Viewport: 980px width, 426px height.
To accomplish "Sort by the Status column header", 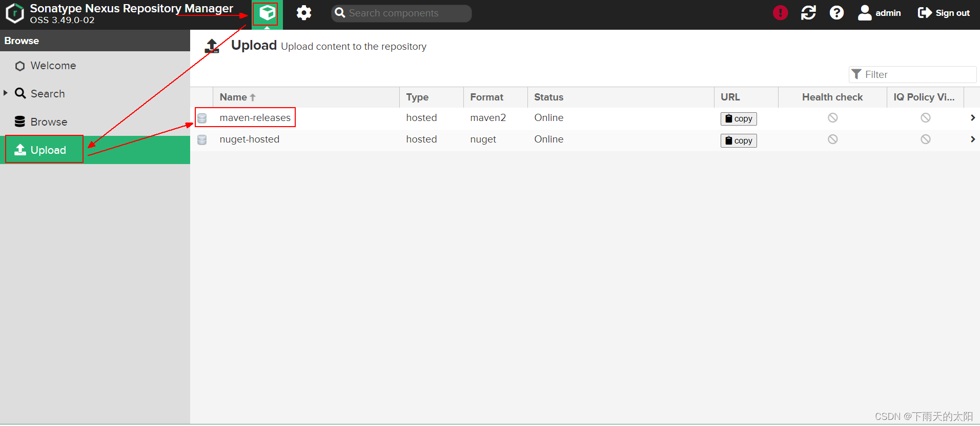I will 621,97.
